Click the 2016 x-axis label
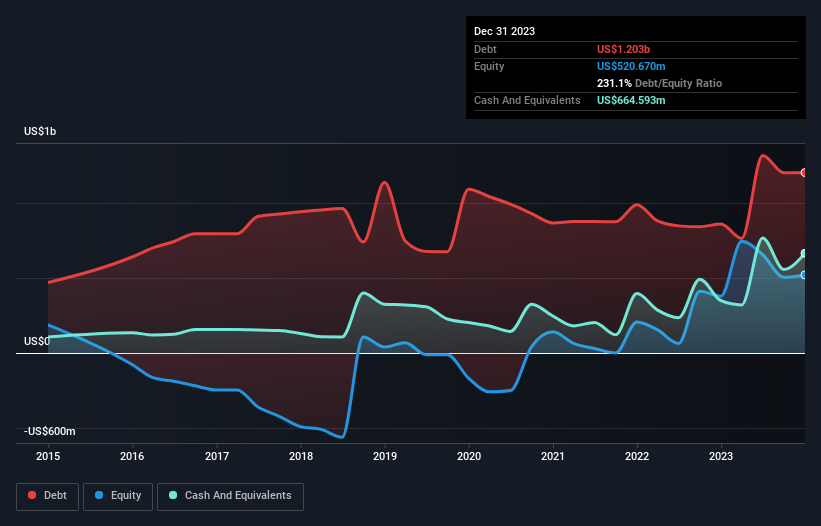Viewport: 821px width, 526px height. [x=132, y=456]
